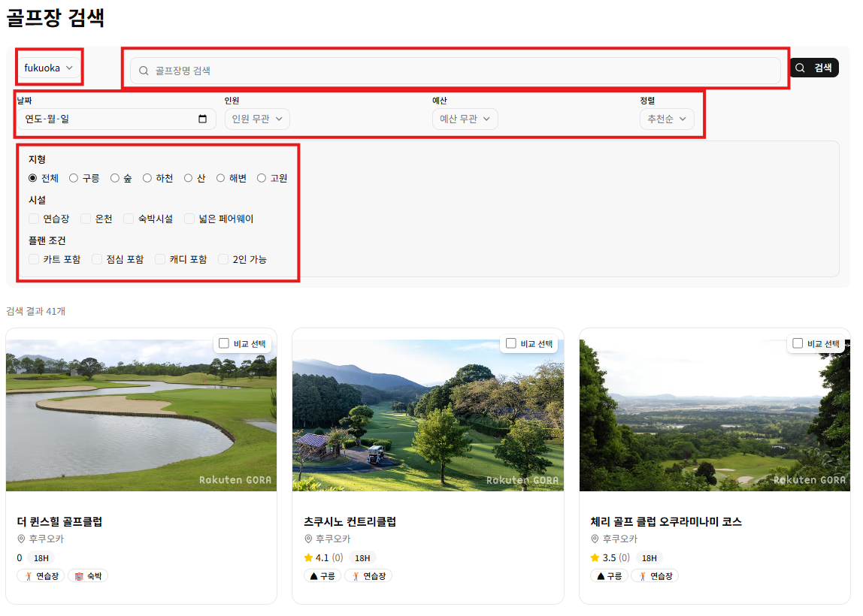Tick the 점심 포함 checkbox
The height and width of the screenshot is (616, 863).
coord(98,259)
